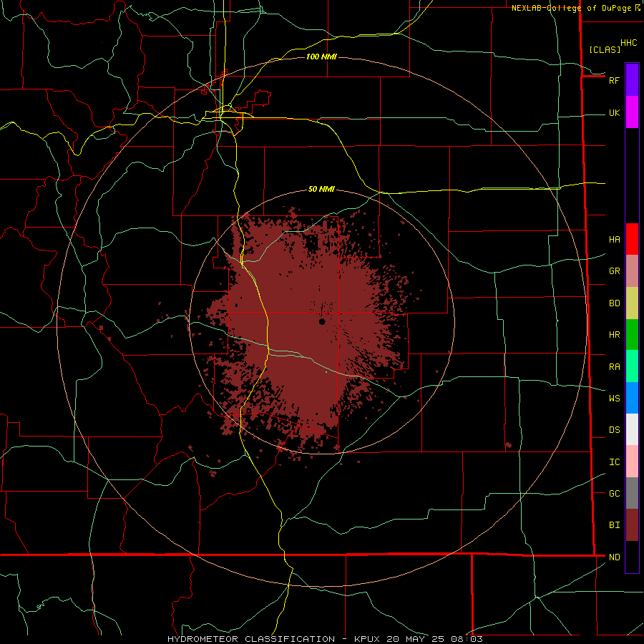Image resolution: width=644 pixels, height=644 pixels.
Task: Click the blue WS legend swatch
Action: (632, 398)
